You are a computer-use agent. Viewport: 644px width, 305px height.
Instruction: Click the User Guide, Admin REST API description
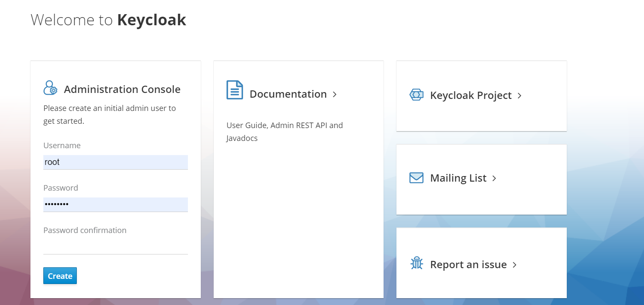click(285, 132)
